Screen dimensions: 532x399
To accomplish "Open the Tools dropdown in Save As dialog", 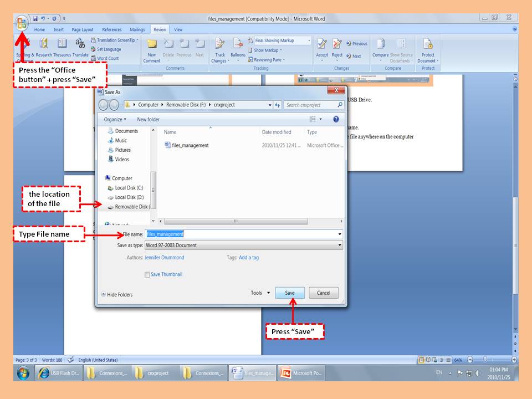I will (260, 293).
